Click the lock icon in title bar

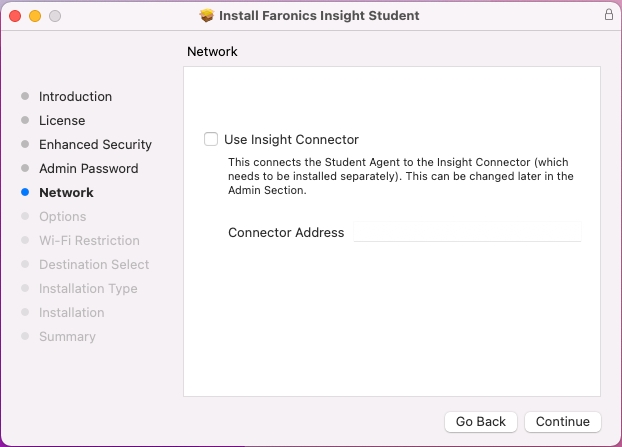click(608, 15)
